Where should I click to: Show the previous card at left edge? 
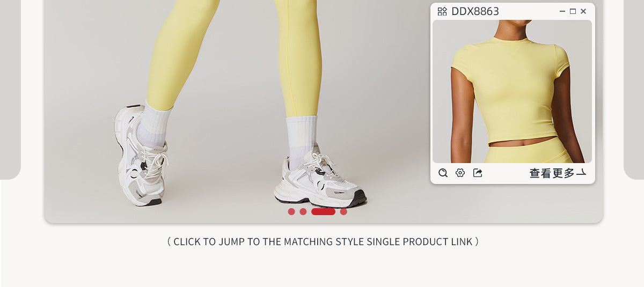pos(10,90)
